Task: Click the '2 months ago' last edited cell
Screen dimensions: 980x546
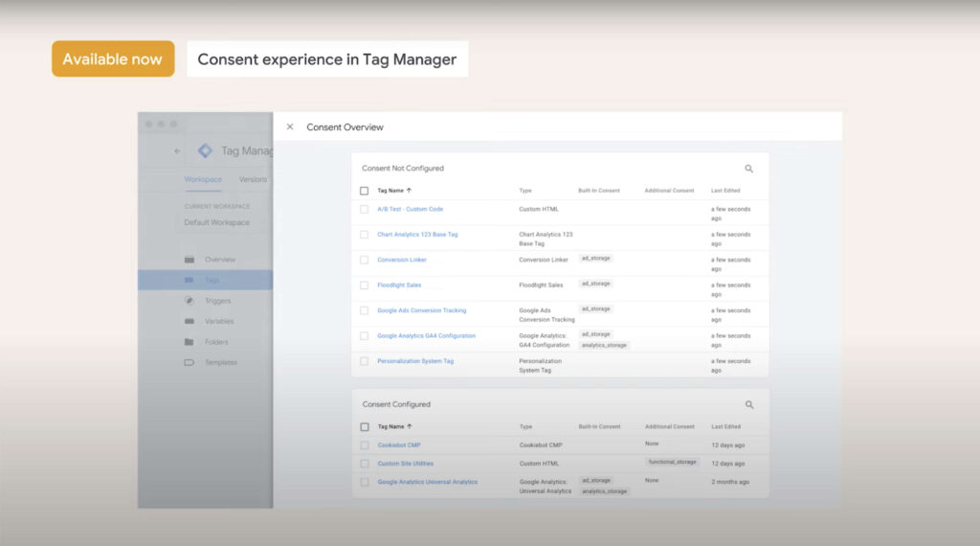Action: pos(730,482)
